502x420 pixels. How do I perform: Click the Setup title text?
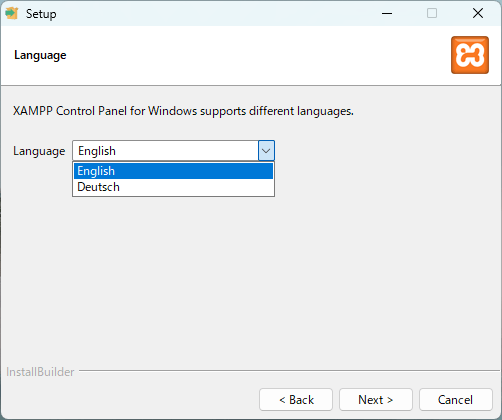41,14
